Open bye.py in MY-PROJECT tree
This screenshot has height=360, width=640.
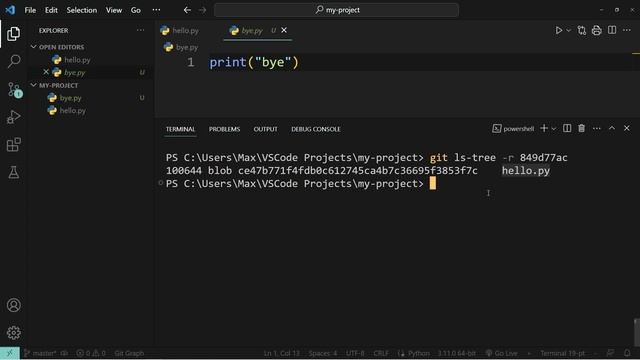click(x=70, y=98)
